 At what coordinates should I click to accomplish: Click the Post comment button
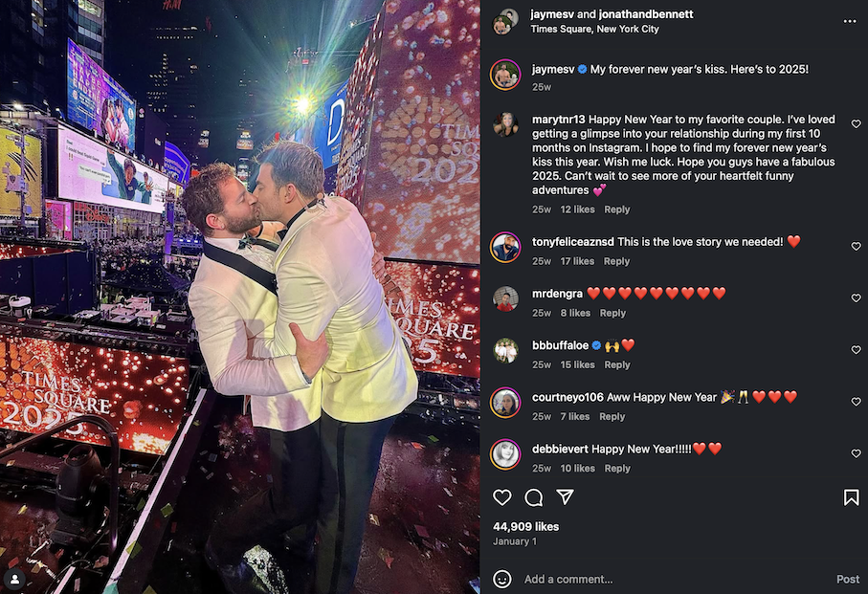pos(848,579)
